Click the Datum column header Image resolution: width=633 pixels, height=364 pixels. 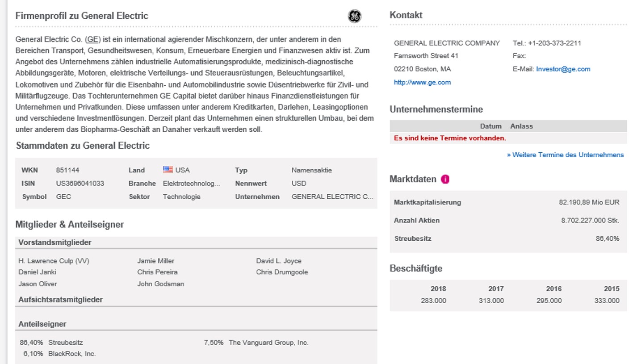(490, 126)
